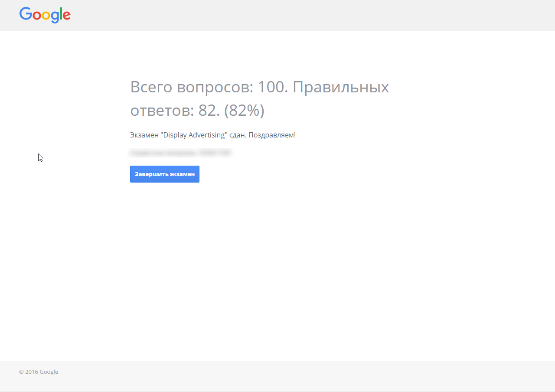This screenshot has height=392, width=555.
Task: Click the blurred text line below message
Action: point(180,153)
